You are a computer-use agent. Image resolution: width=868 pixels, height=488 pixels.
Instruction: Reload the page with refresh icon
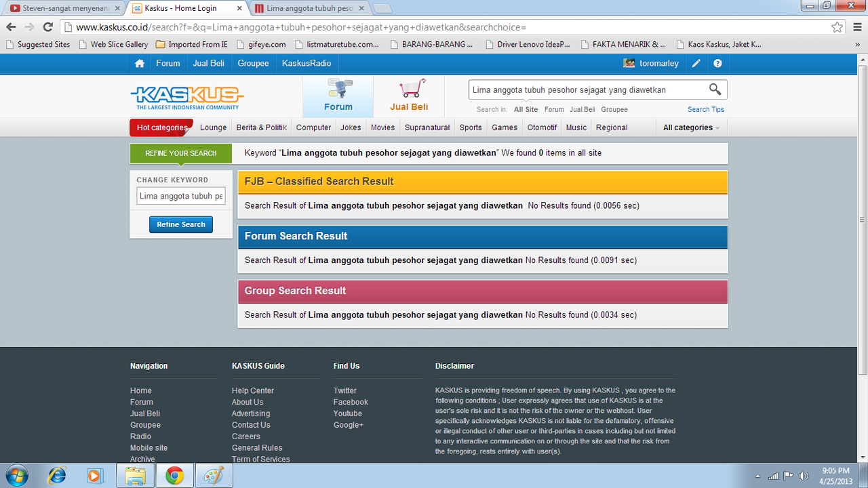coord(47,27)
